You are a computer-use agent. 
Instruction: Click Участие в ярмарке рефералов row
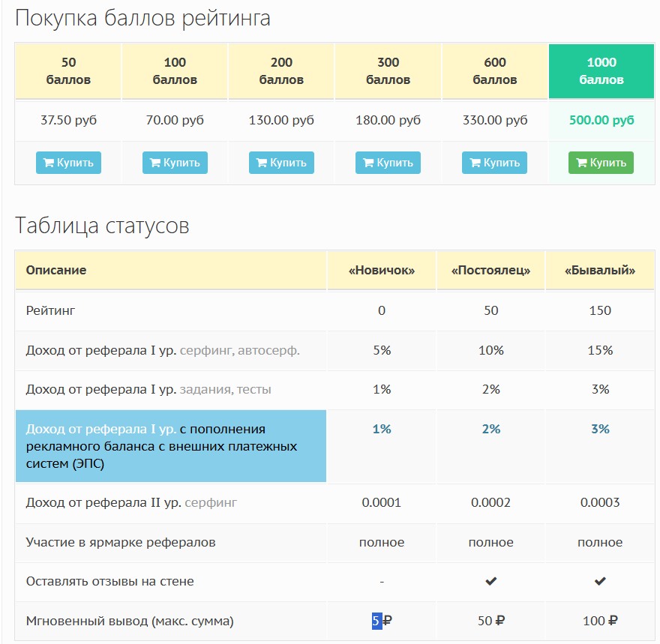pyautogui.click(x=121, y=542)
